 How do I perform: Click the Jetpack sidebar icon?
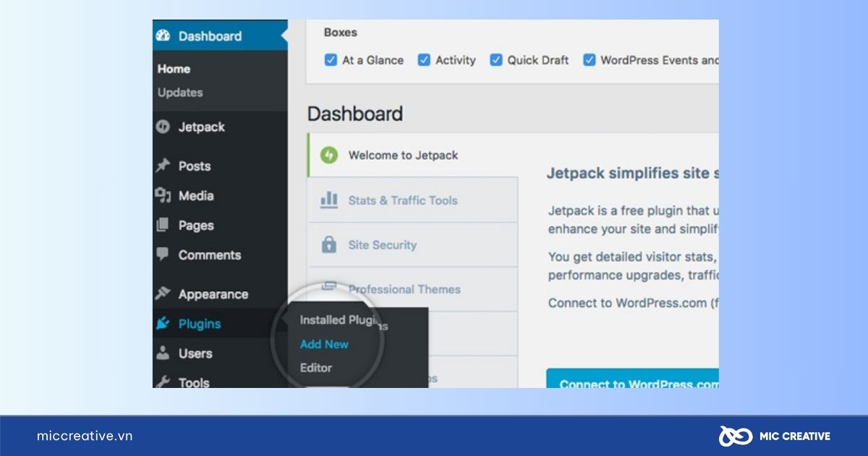point(163,127)
